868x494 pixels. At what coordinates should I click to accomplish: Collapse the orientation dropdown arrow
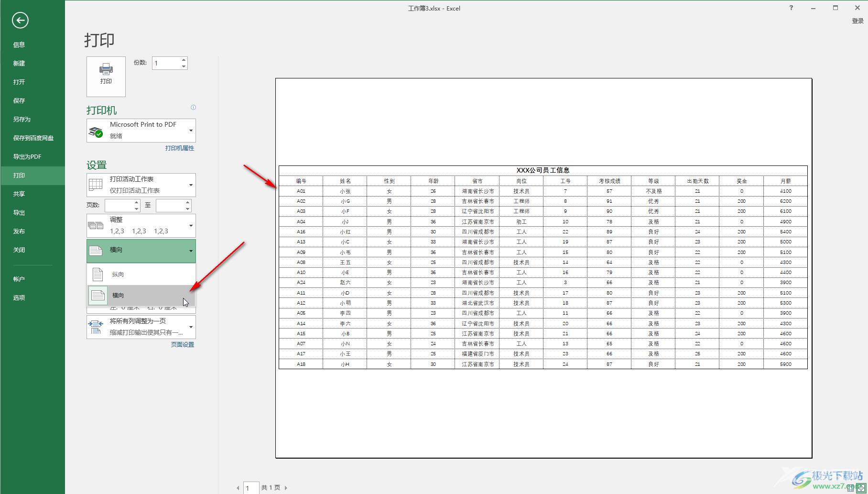pos(191,251)
